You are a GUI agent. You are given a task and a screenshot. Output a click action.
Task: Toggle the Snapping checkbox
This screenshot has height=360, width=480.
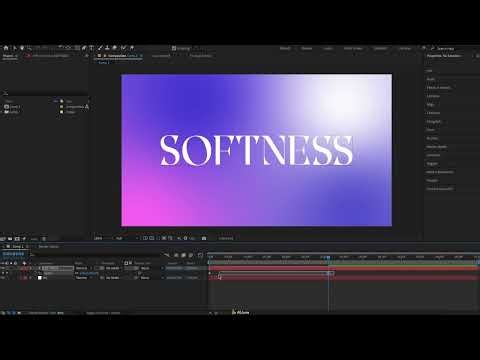click(174, 48)
